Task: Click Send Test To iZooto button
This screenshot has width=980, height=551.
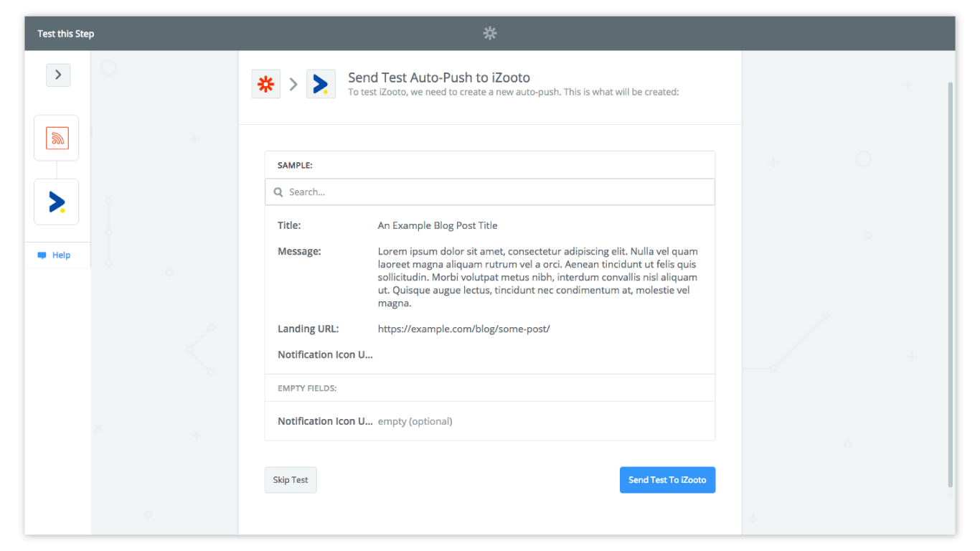Action: (x=667, y=480)
